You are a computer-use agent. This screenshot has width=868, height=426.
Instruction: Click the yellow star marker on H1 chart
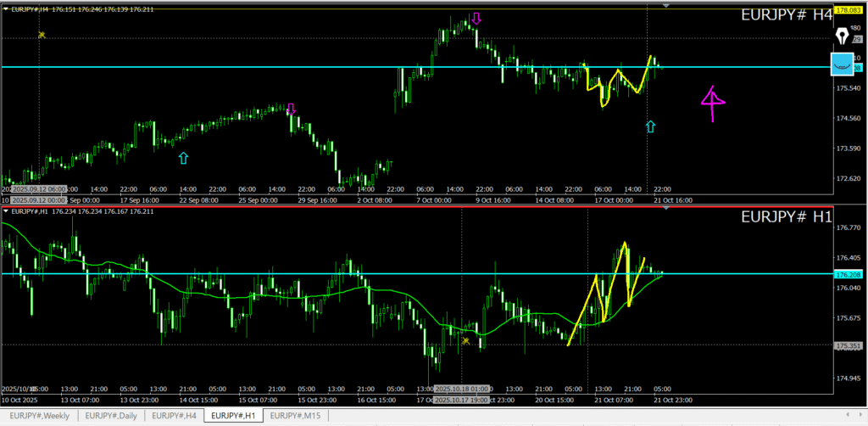click(465, 340)
